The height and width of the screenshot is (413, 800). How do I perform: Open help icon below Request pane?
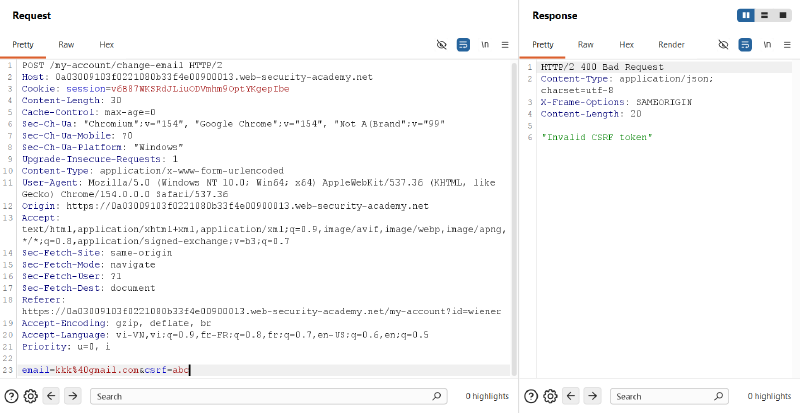pos(11,396)
